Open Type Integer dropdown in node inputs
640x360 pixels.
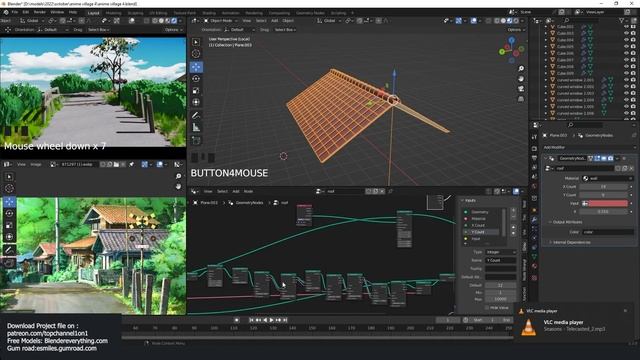pyautogui.click(x=501, y=252)
